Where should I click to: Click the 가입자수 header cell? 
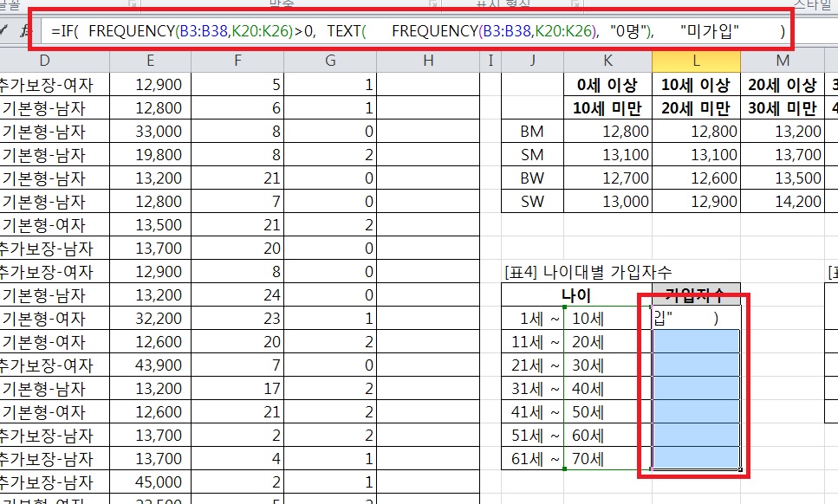coord(695,294)
